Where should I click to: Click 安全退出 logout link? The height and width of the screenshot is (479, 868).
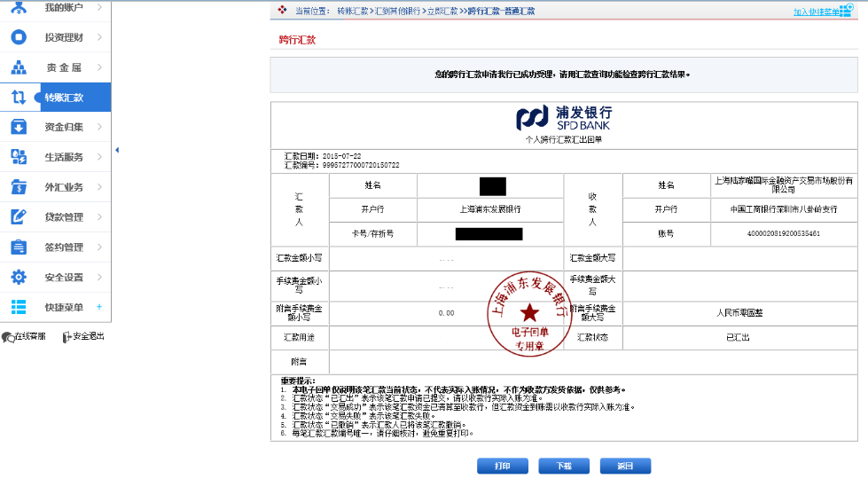(89, 336)
